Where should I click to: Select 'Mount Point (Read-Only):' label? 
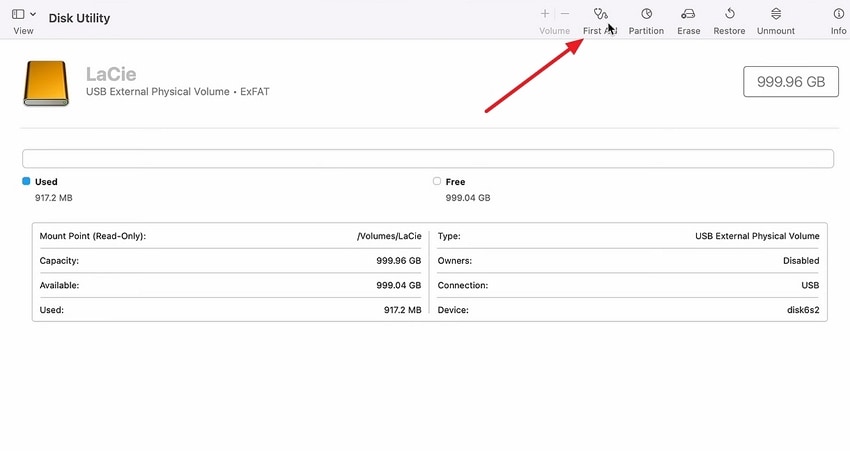pos(93,236)
